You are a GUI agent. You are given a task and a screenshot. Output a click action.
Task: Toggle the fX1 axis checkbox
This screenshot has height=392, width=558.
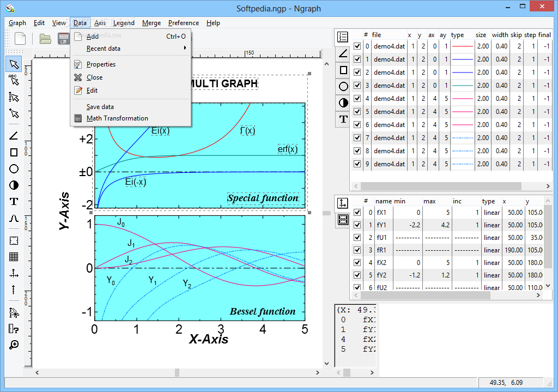click(x=357, y=212)
